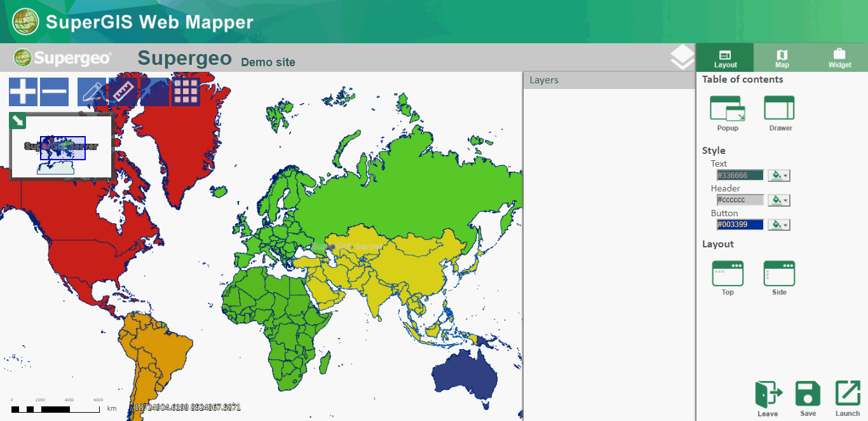Click the SuperGIS Web Mapper globe logo
The image size is (868, 421).
(25, 22)
